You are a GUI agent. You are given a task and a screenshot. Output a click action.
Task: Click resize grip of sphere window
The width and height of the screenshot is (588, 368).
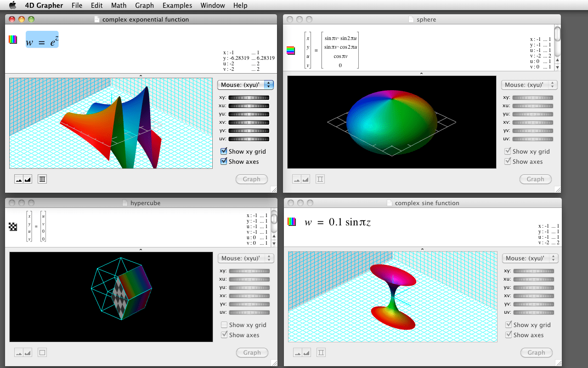click(x=557, y=189)
